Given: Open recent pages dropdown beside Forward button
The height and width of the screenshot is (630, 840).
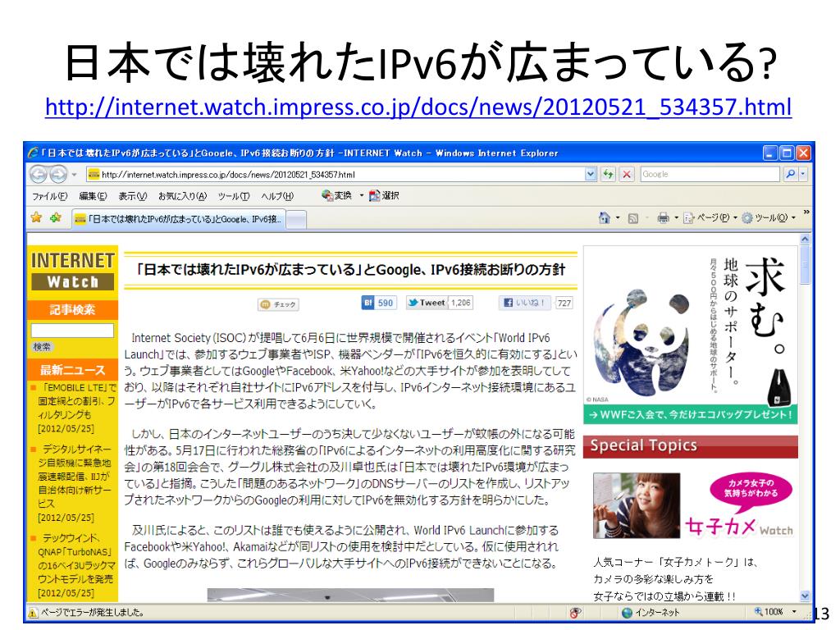Looking at the screenshot, I should coord(75,175).
